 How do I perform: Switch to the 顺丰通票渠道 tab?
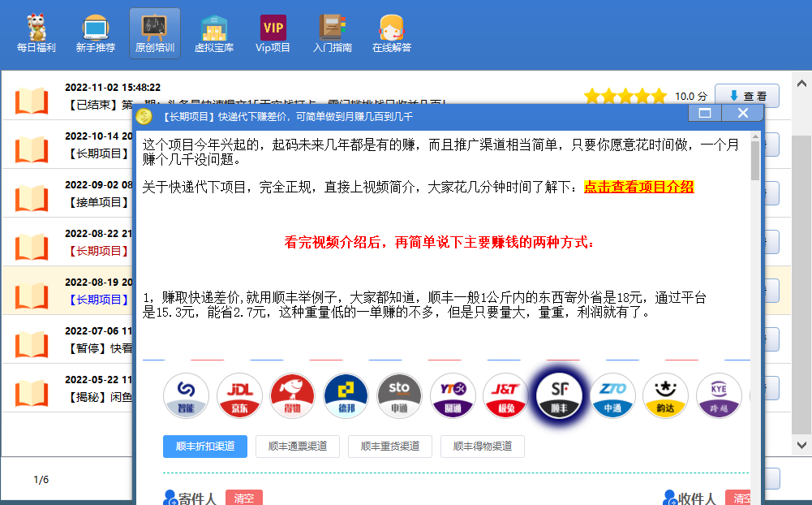(297, 447)
